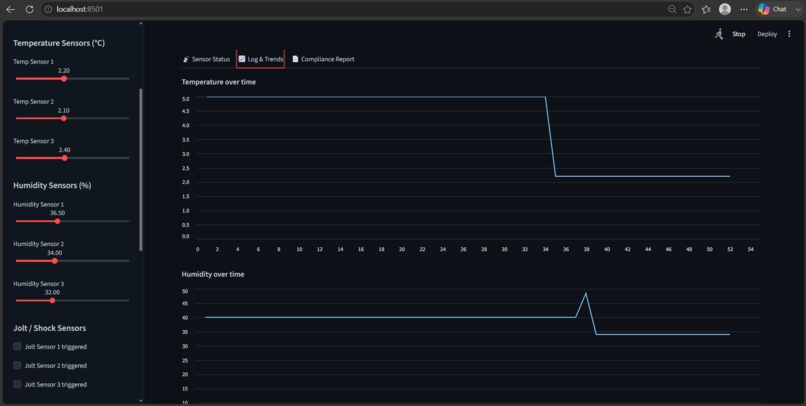Screen dimensions: 806x406
Task: Click the running man status icon
Action: pyautogui.click(x=719, y=34)
